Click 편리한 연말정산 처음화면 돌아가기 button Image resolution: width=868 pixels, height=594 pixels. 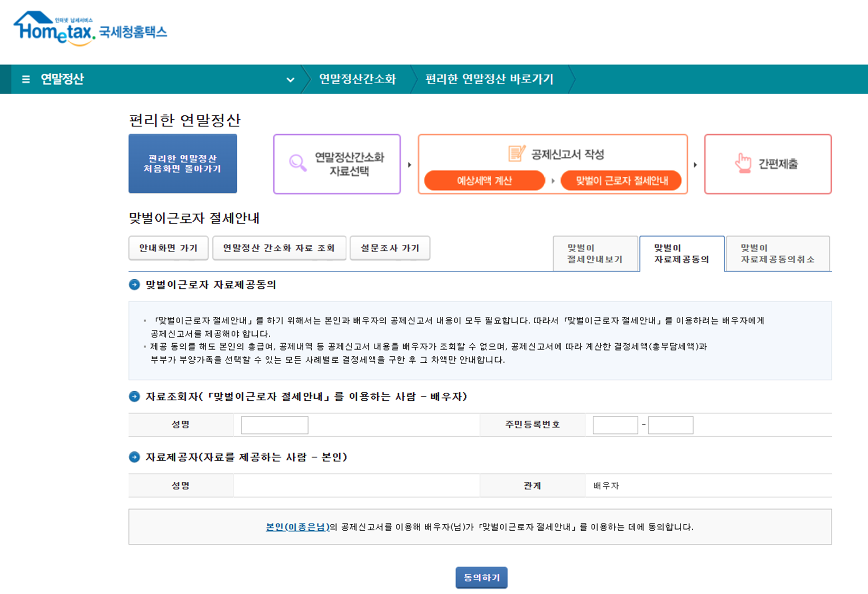(x=183, y=164)
